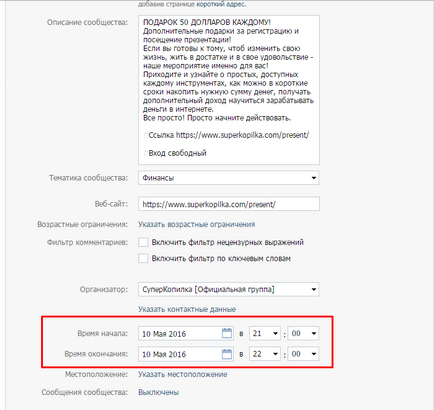Click the Указать возрастные ограничения link
Image resolution: width=434 pixels, height=410 pixels.
[x=197, y=224]
